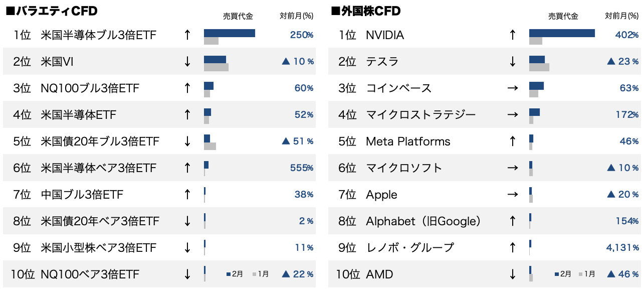Image resolution: width=644 pixels, height=291 pixels.
Task: Open the Meta Platforms entry
Action: coord(408,141)
